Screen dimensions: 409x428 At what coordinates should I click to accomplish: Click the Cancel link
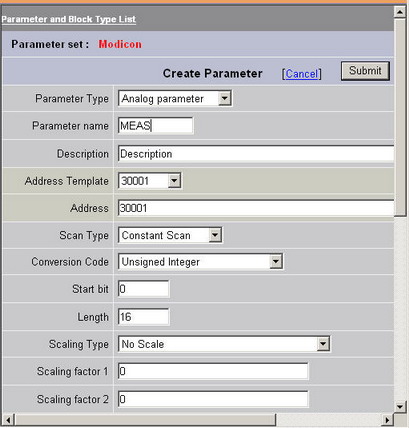[x=302, y=74]
